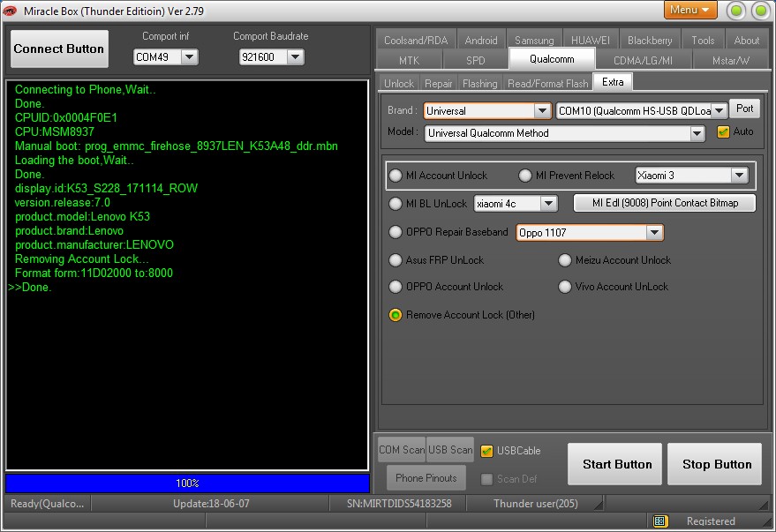
Task: Select OPPO Repair Baseband option
Action: click(x=396, y=232)
